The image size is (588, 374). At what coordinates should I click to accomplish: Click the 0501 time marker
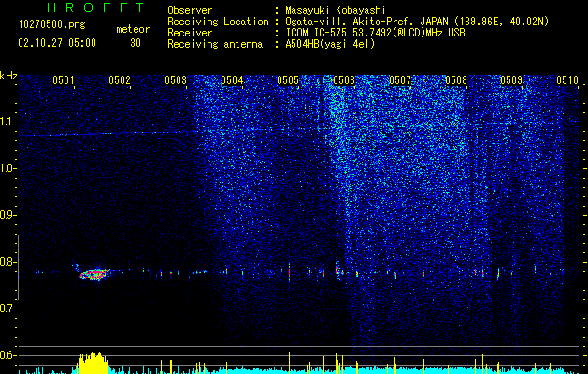(x=64, y=80)
